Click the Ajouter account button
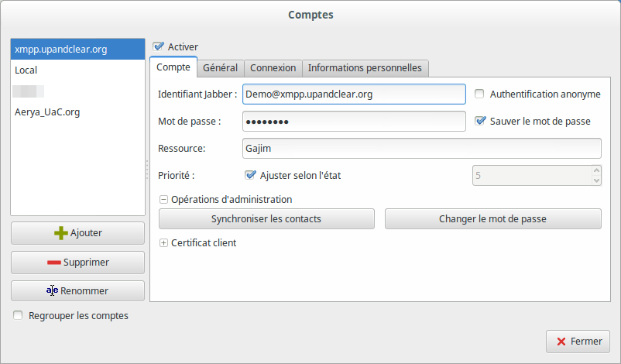This screenshot has height=364, width=621. [x=77, y=233]
